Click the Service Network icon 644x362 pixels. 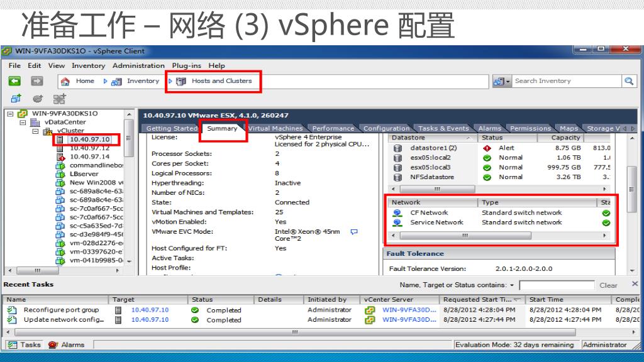point(397,222)
